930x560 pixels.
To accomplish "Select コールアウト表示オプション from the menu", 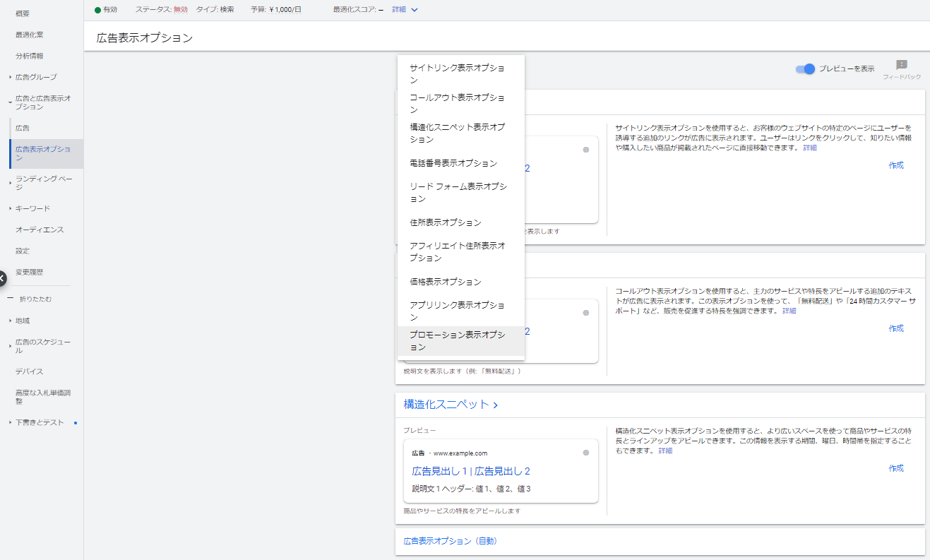I will [461, 104].
